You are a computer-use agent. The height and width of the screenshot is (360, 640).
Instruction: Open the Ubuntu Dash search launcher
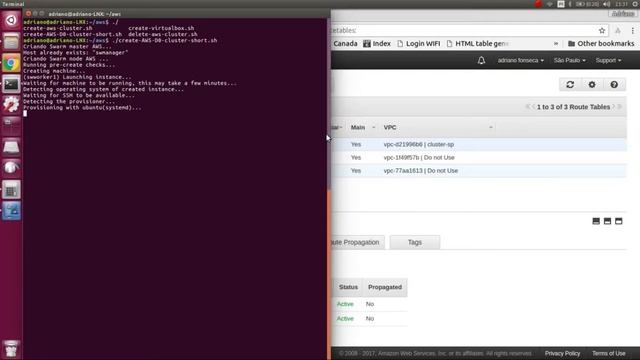[x=11, y=20]
